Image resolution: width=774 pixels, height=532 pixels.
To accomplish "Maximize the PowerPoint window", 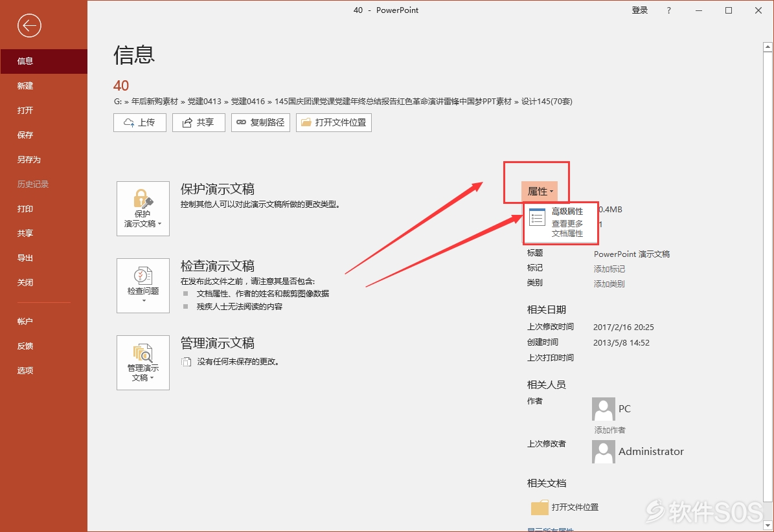I will [x=729, y=10].
